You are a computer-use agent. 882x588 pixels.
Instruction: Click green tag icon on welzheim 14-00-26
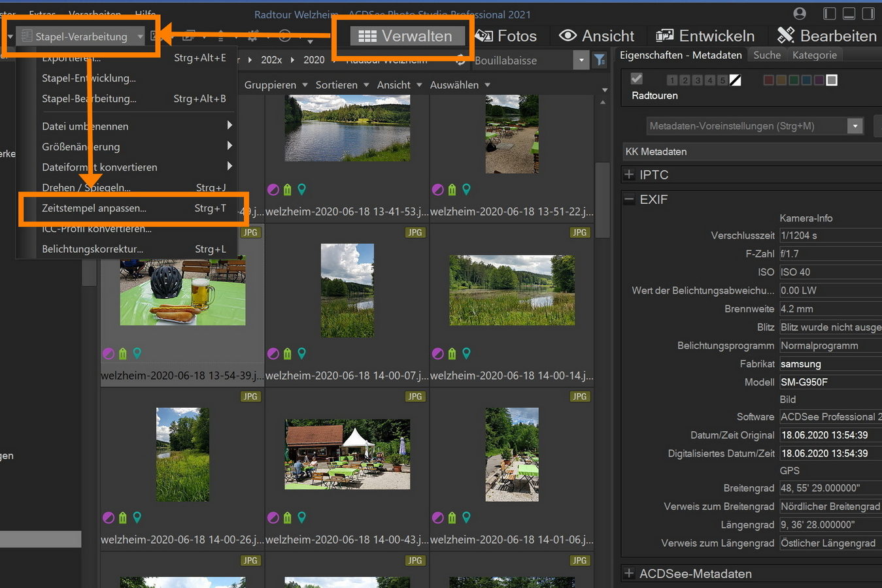122,517
